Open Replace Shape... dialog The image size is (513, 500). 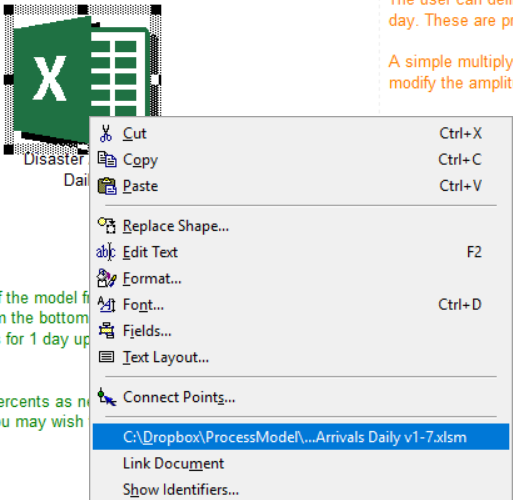(x=301, y=226)
